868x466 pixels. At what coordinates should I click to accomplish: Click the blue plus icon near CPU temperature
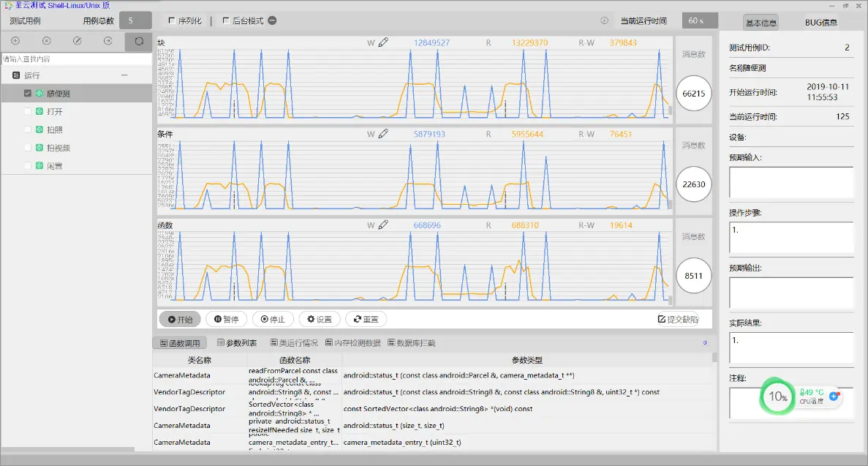click(x=834, y=396)
